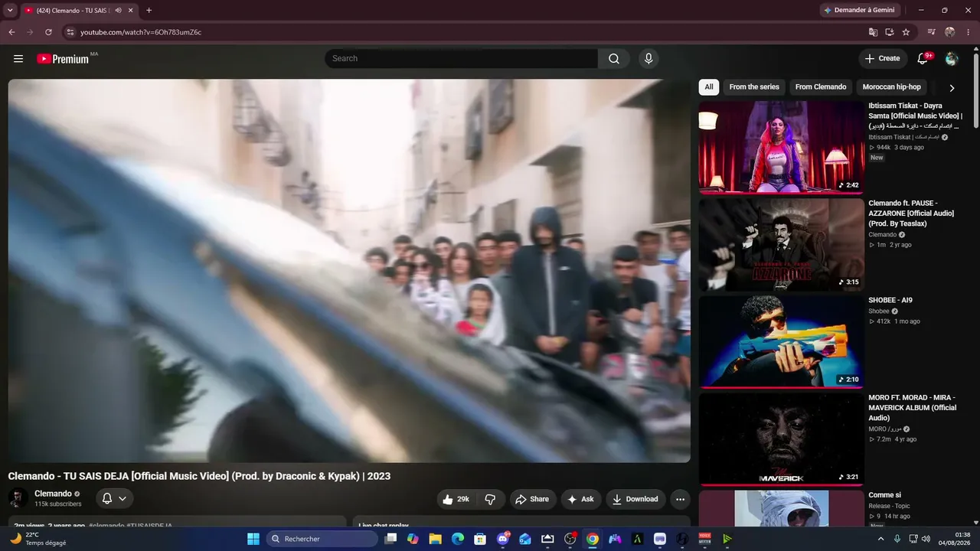Open the Copilot taskbar icon
Screen dimensions: 980x551
(413, 539)
